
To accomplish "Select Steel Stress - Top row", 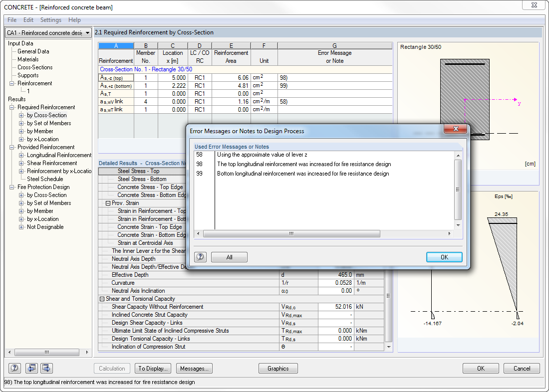I will pyautogui.click(x=142, y=171).
